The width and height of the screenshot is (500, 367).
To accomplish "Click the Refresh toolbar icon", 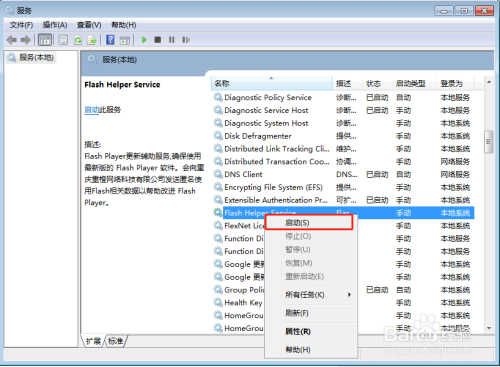I will [x=78, y=40].
